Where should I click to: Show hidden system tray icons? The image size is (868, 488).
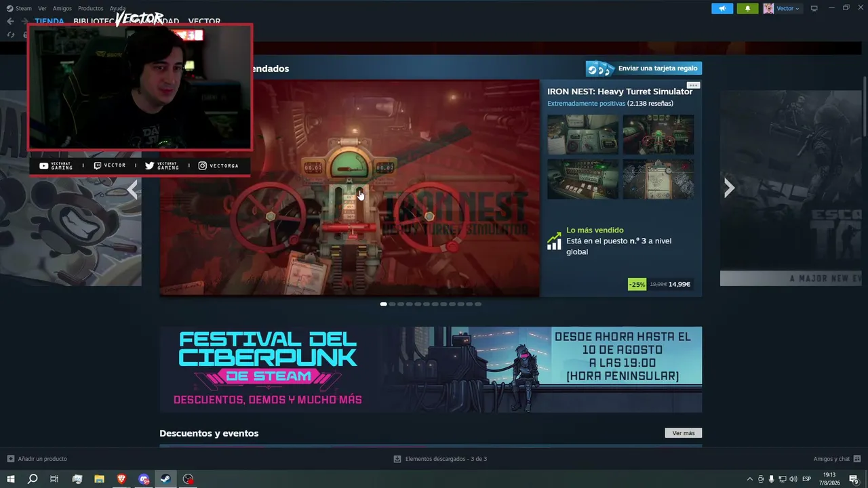click(749, 479)
